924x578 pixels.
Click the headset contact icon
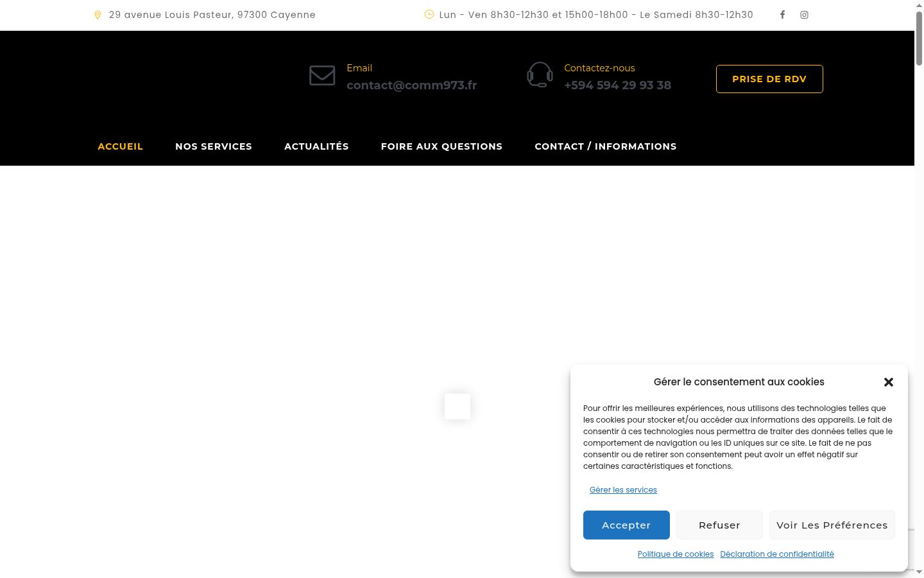(540, 75)
